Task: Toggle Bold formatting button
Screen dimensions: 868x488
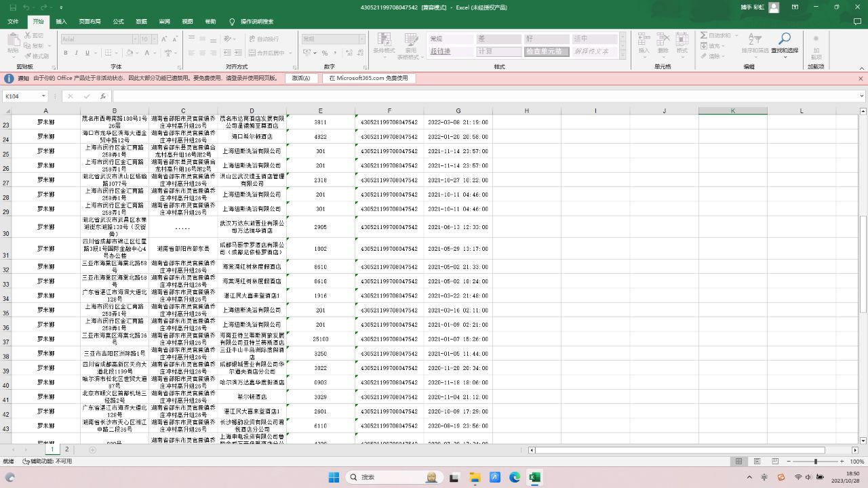Action: (66, 53)
